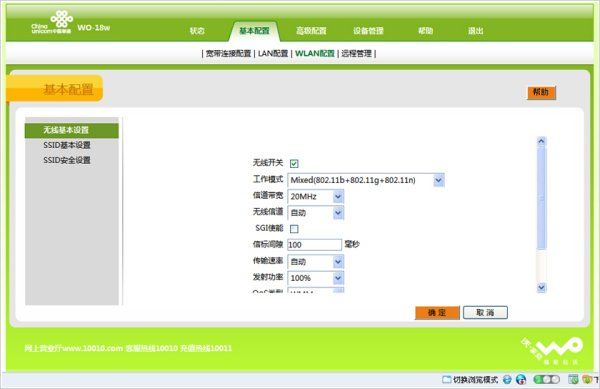Click the 取消 cancel button

[485, 313]
